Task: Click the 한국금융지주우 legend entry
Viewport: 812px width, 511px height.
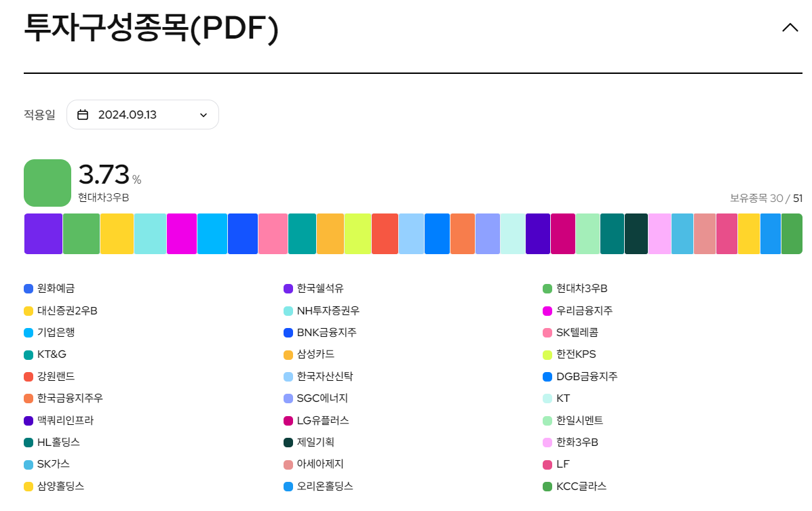Action: coord(64,398)
